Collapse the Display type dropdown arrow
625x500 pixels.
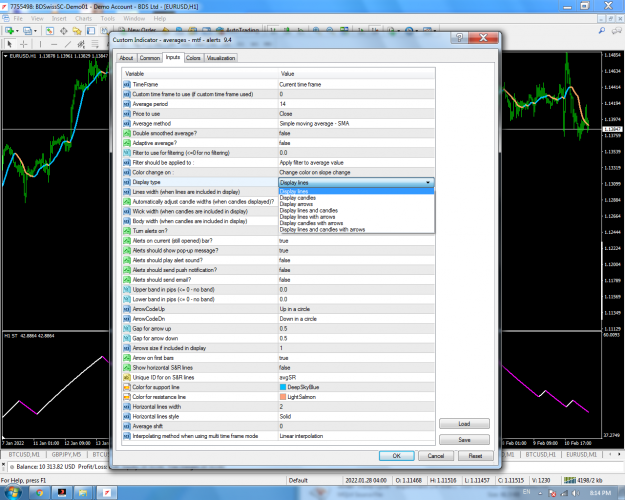(428, 182)
